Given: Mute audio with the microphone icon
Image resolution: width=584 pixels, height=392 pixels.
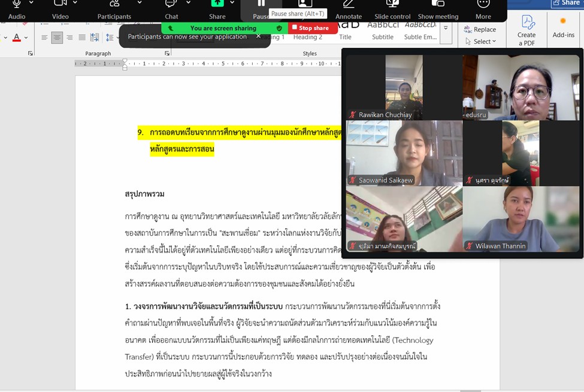Looking at the screenshot, I should [x=17, y=5].
